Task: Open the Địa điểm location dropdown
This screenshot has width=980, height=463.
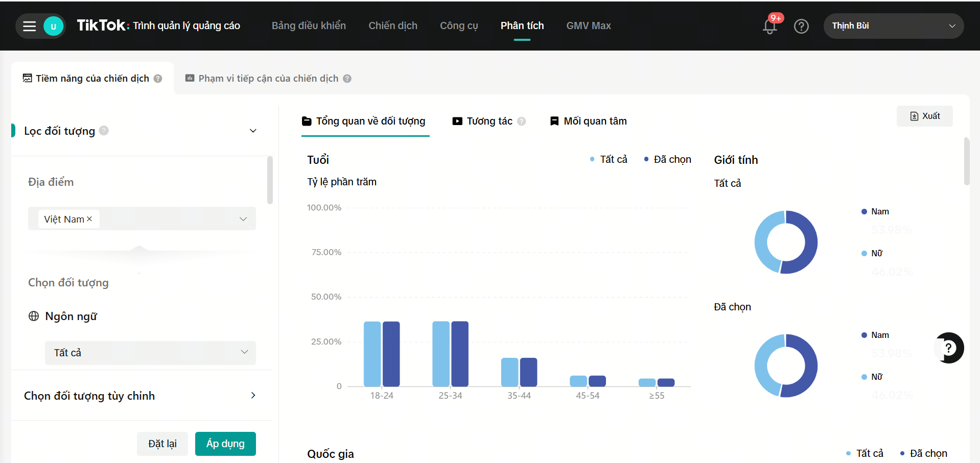Action: tap(142, 218)
